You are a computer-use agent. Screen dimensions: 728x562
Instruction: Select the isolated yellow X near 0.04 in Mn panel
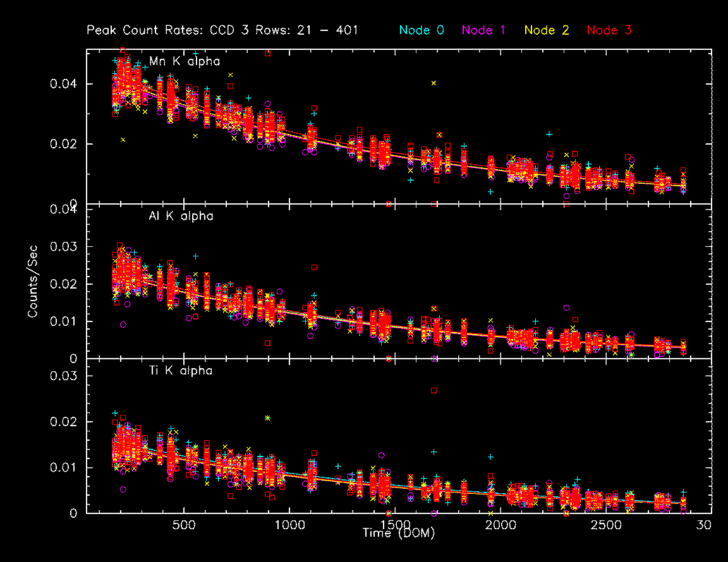coord(434,83)
